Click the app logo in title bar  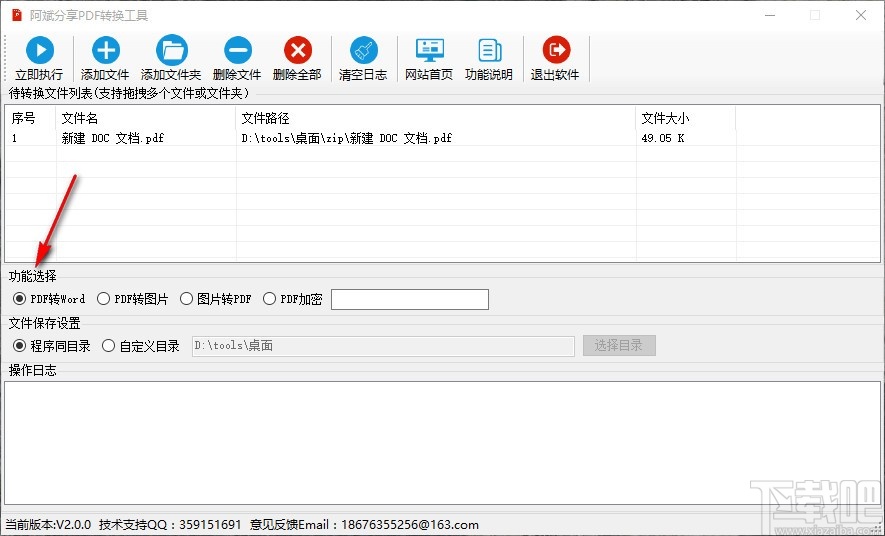click(16, 15)
